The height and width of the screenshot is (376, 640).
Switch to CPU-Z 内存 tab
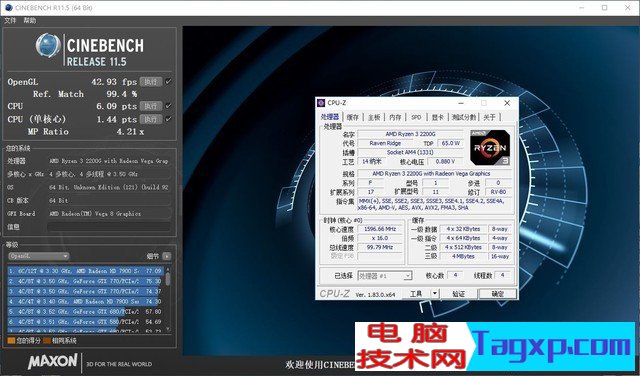(395, 117)
